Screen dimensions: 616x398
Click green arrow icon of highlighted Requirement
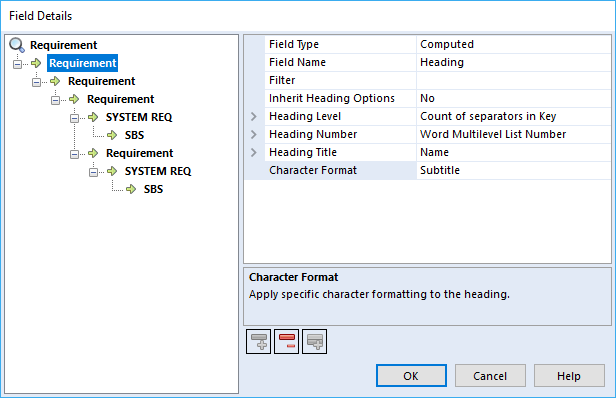(36, 63)
